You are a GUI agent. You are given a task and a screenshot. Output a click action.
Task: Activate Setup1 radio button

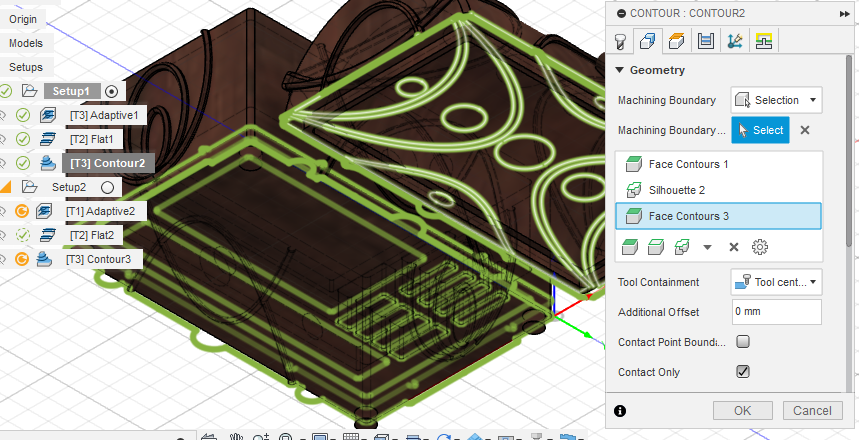tap(111, 92)
